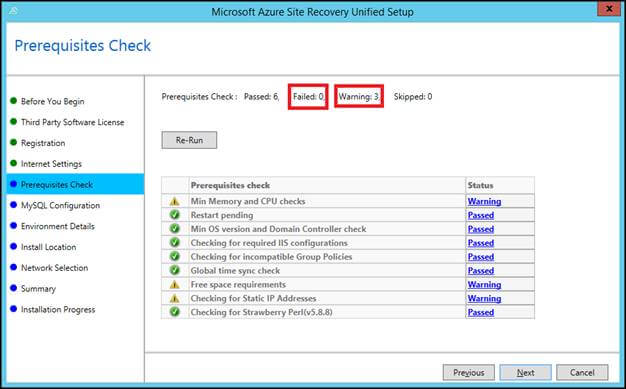This screenshot has width=626, height=389.
Task: Open Warning link for Static IP Addresses
Action: [484, 298]
